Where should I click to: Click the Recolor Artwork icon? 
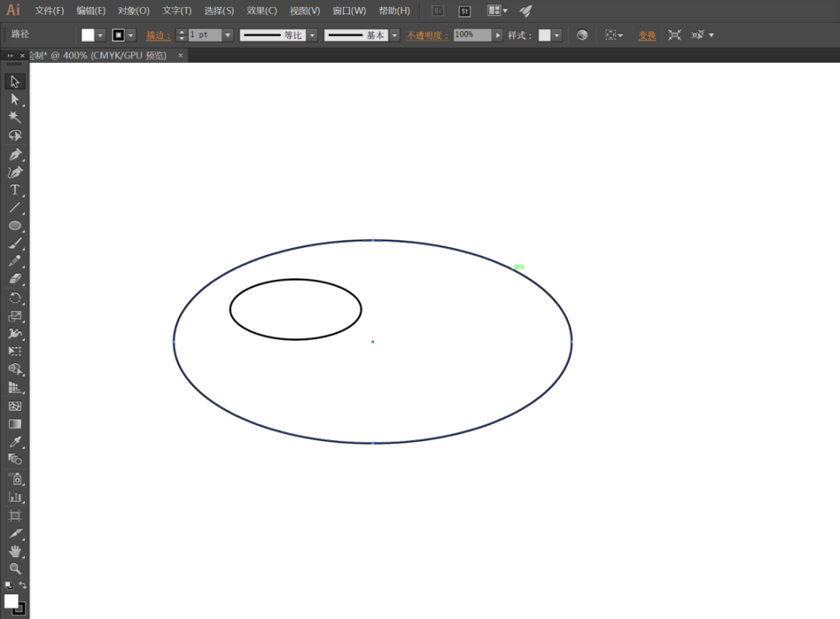pos(583,35)
